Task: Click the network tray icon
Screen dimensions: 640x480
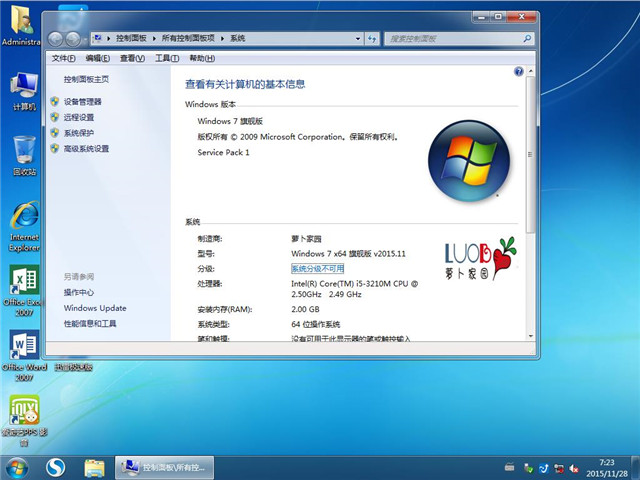Action: (559, 468)
